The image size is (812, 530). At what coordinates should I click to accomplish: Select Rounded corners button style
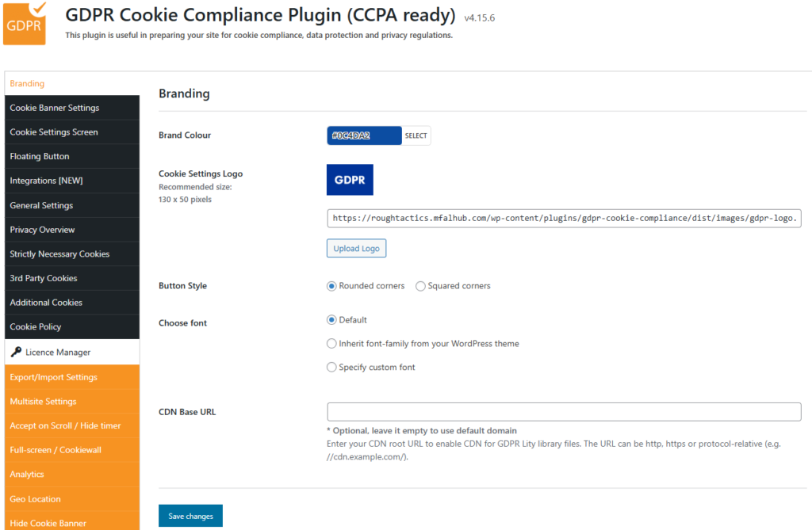click(331, 286)
